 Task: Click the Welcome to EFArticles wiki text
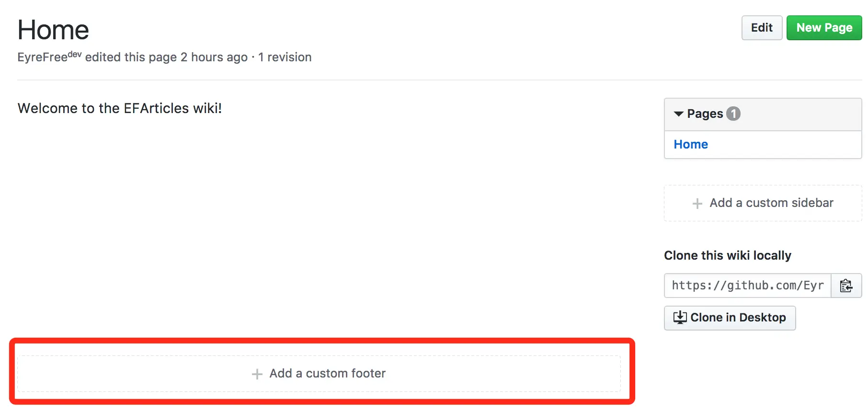pos(120,108)
